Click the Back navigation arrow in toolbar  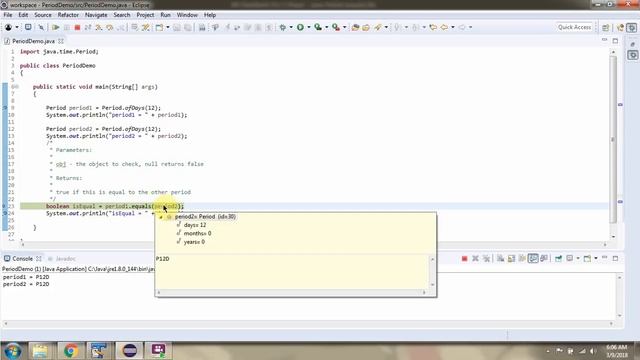click(x=444, y=27)
